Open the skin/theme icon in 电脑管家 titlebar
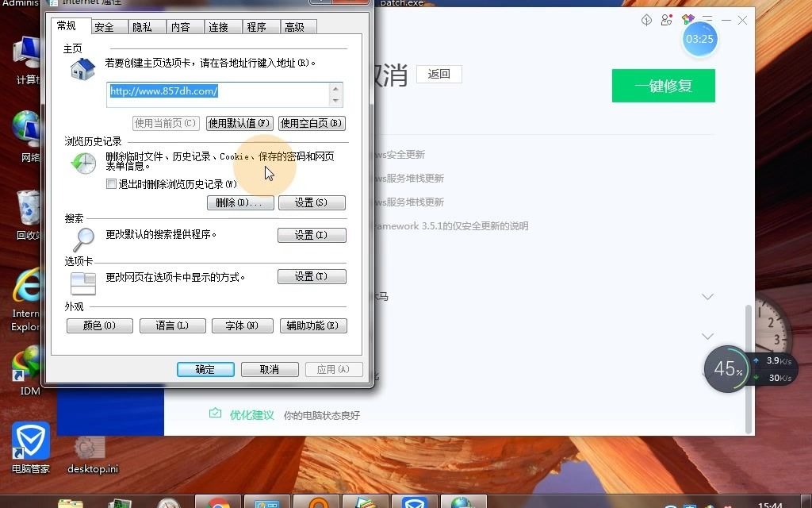Image resolution: width=812 pixels, height=508 pixels. coord(688,18)
